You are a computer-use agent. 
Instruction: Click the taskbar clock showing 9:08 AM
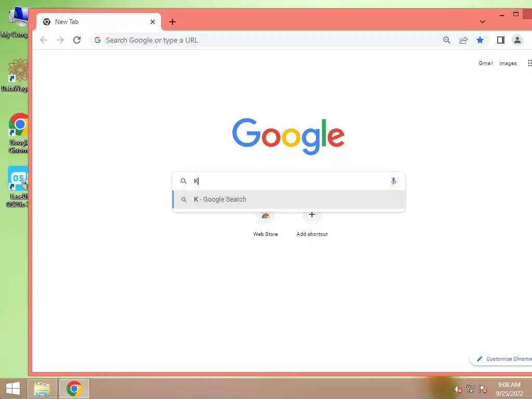(x=509, y=389)
